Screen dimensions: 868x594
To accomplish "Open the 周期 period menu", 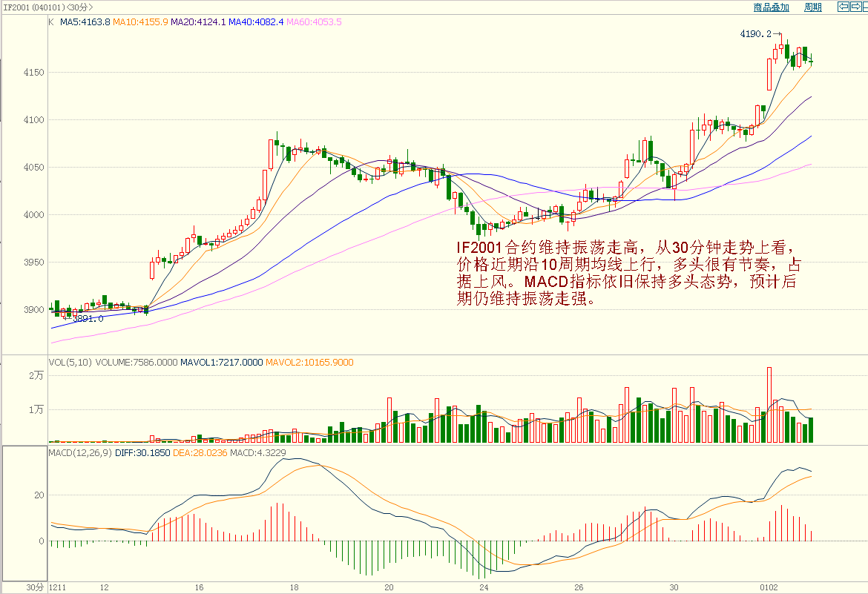I will point(813,7).
